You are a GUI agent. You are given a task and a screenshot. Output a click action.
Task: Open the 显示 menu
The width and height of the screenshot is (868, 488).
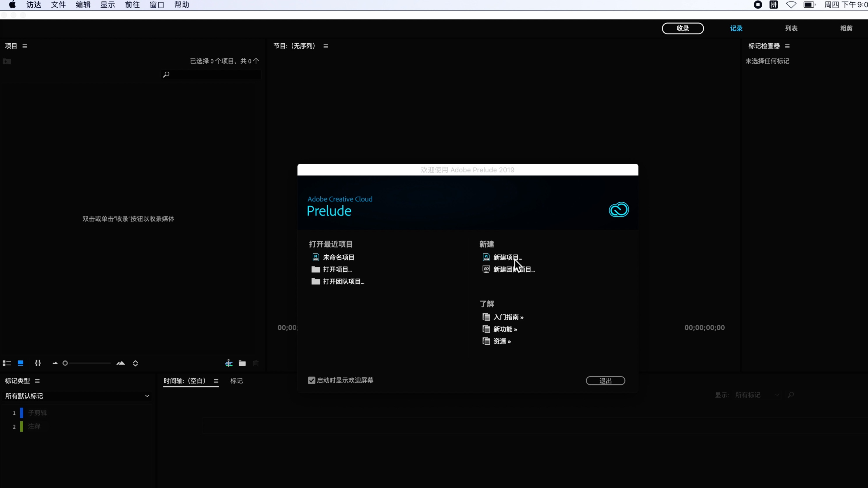[x=108, y=5]
